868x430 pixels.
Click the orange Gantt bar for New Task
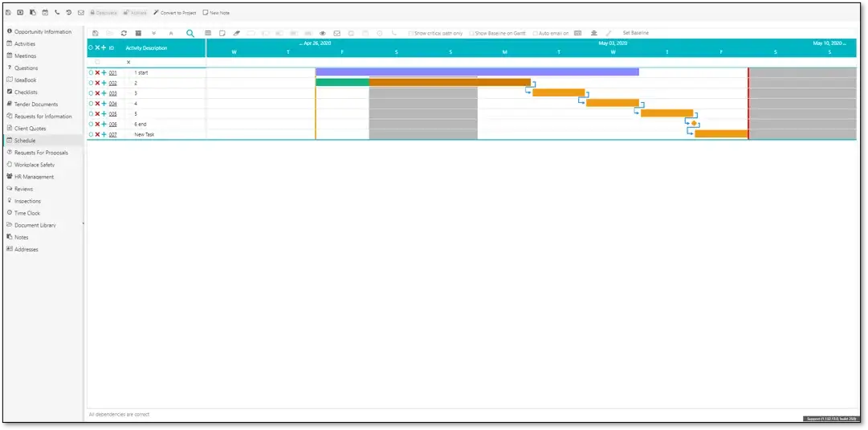point(721,133)
